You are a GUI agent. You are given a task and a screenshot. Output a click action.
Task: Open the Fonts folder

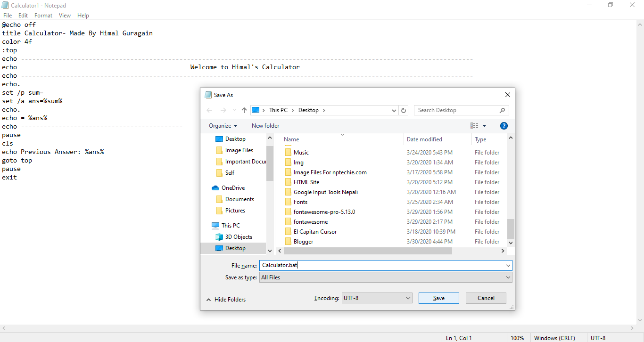coord(301,202)
